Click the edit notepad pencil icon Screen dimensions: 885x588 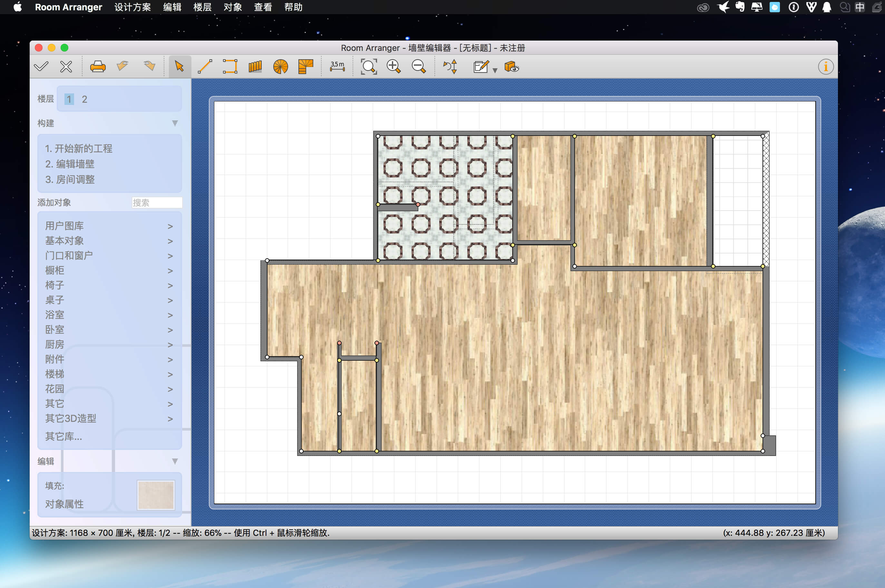481,67
